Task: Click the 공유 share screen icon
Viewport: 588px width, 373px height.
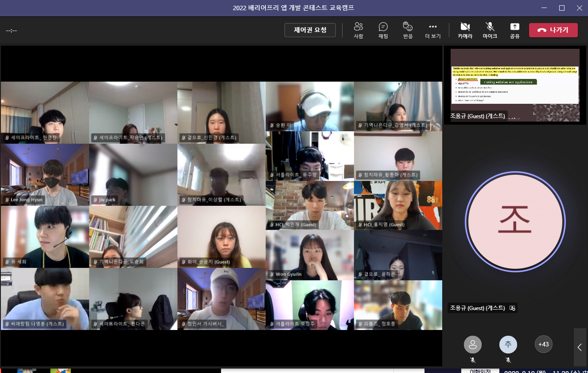Action: click(514, 30)
